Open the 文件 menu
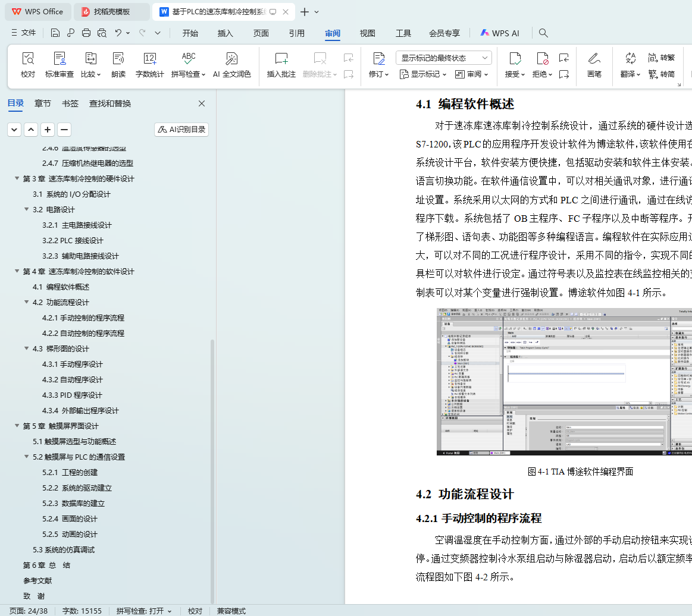 [x=24, y=33]
